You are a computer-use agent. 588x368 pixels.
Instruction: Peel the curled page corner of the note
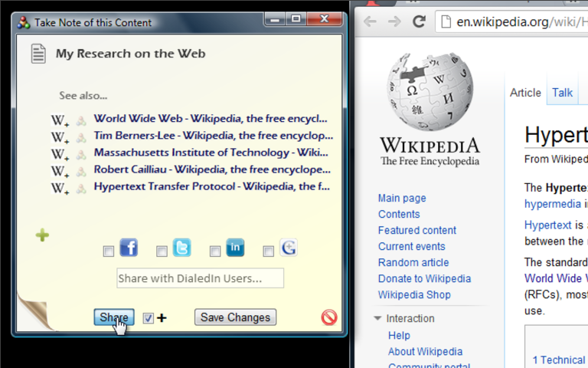pos(34,312)
